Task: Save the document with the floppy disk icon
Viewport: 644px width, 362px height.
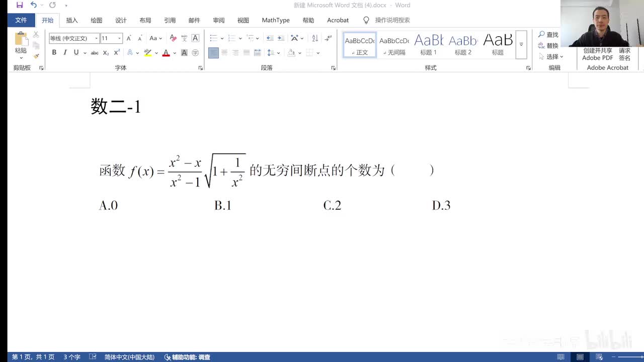Action: pos(20,5)
